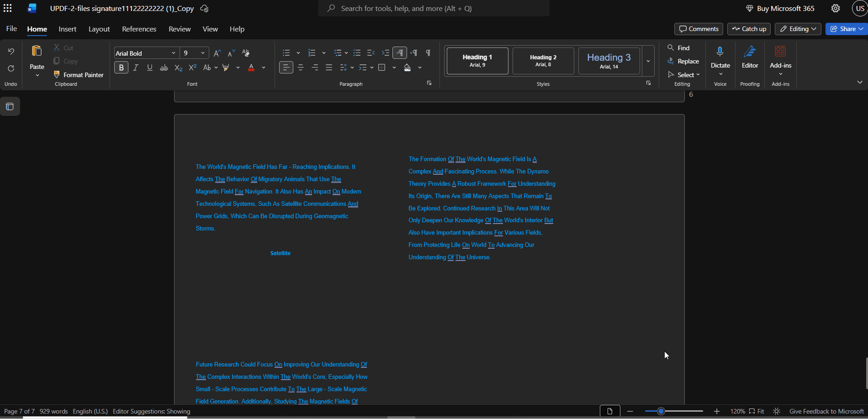Open the font size dropdown

(203, 53)
